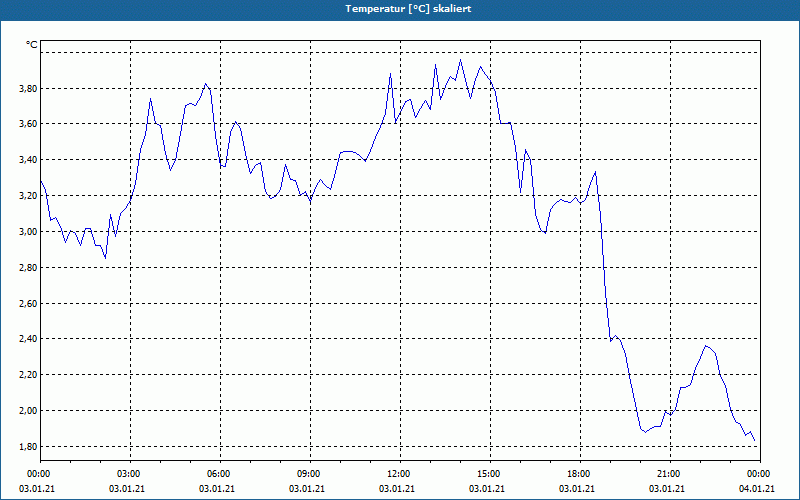Pick the 3,00 temperature axis label
Screen dimensions: 800x500
pyautogui.click(x=29, y=232)
